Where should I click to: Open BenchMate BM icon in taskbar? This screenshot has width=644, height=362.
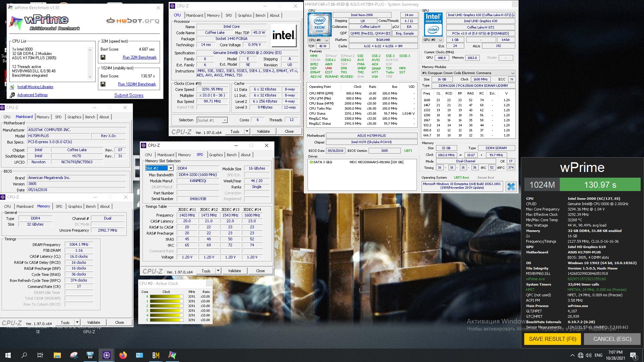[156, 355]
